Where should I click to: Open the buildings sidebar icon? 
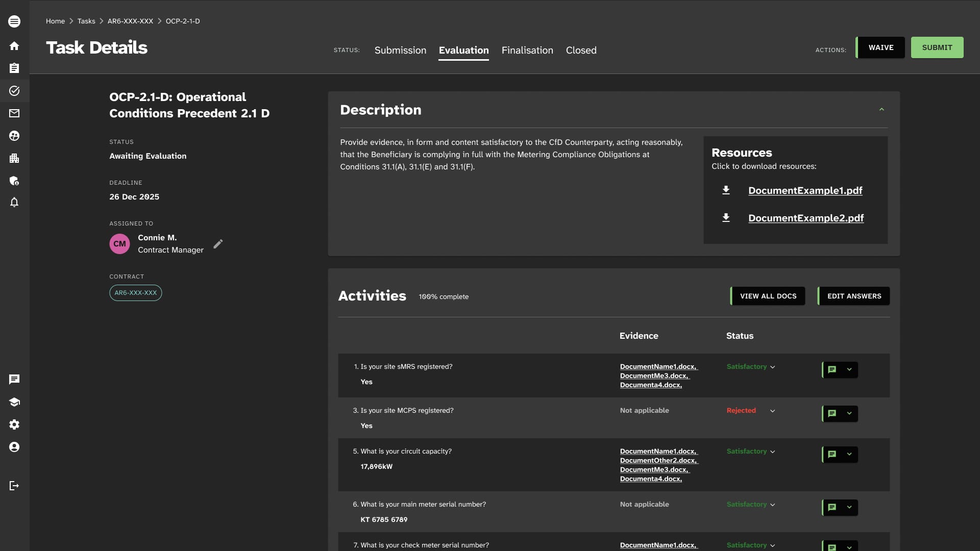(14, 158)
